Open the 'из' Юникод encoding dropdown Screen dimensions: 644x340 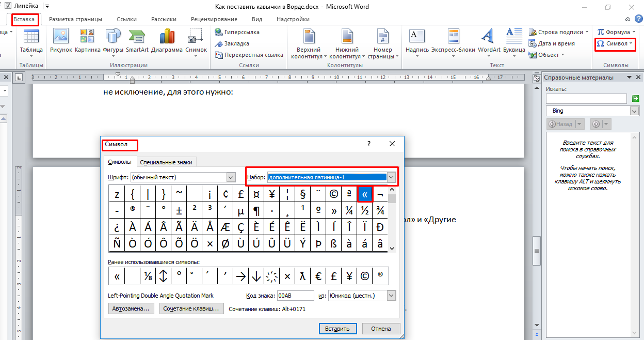(x=391, y=296)
